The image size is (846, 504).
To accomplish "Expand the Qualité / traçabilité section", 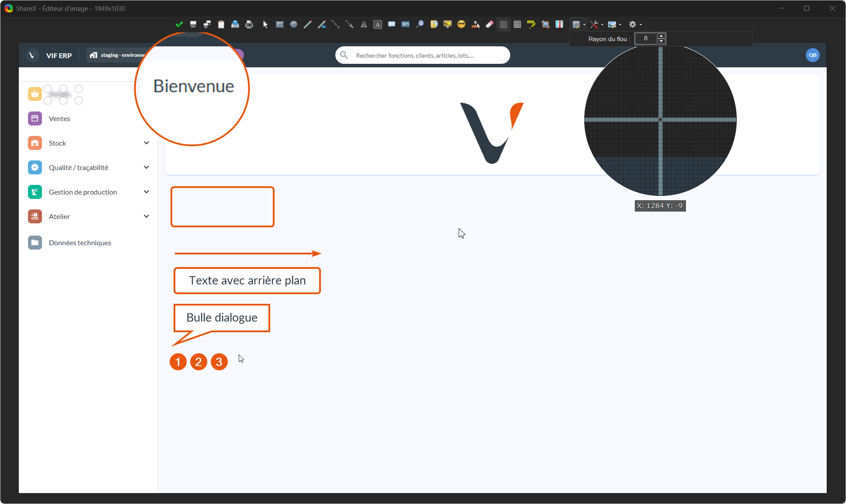I will pos(146,167).
